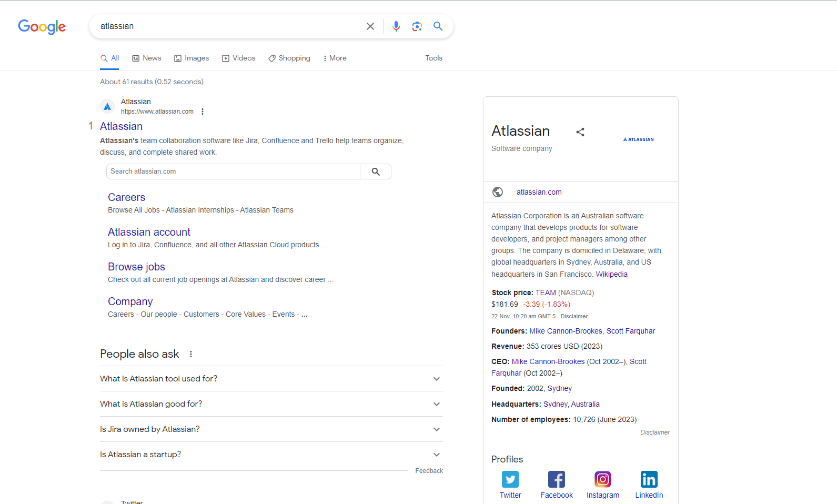This screenshot has height=504, width=837.
Task: Click the globe icon beside atlassian.com
Action: pos(498,192)
